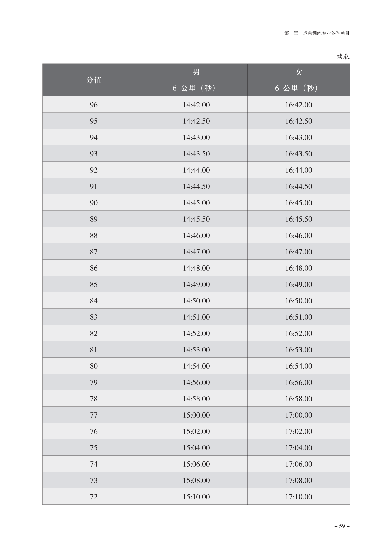The image size is (392, 551).
Task: Select the cell showing 16:43.00
Action: [298, 137]
